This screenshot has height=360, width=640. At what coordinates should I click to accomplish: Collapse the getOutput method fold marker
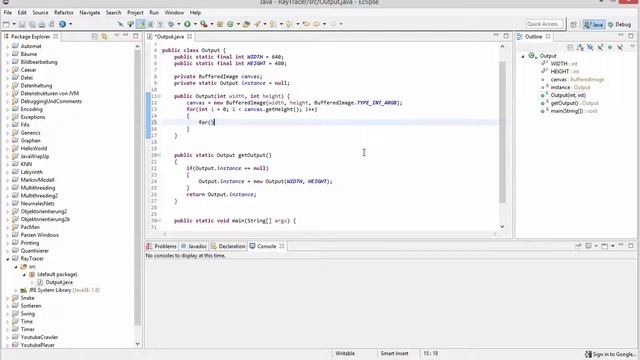tap(159, 155)
